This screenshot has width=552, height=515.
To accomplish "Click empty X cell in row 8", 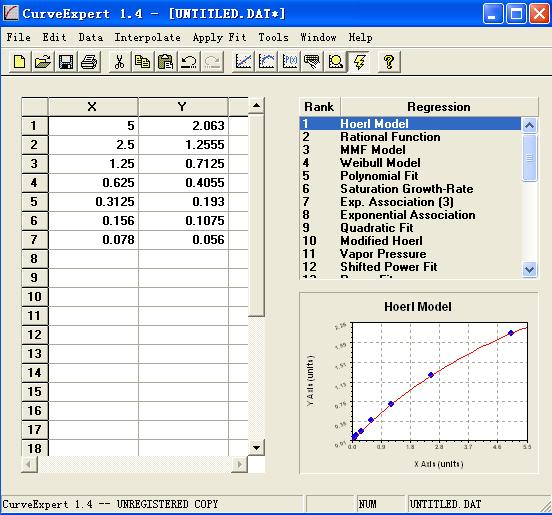I will pyautogui.click(x=93, y=259).
